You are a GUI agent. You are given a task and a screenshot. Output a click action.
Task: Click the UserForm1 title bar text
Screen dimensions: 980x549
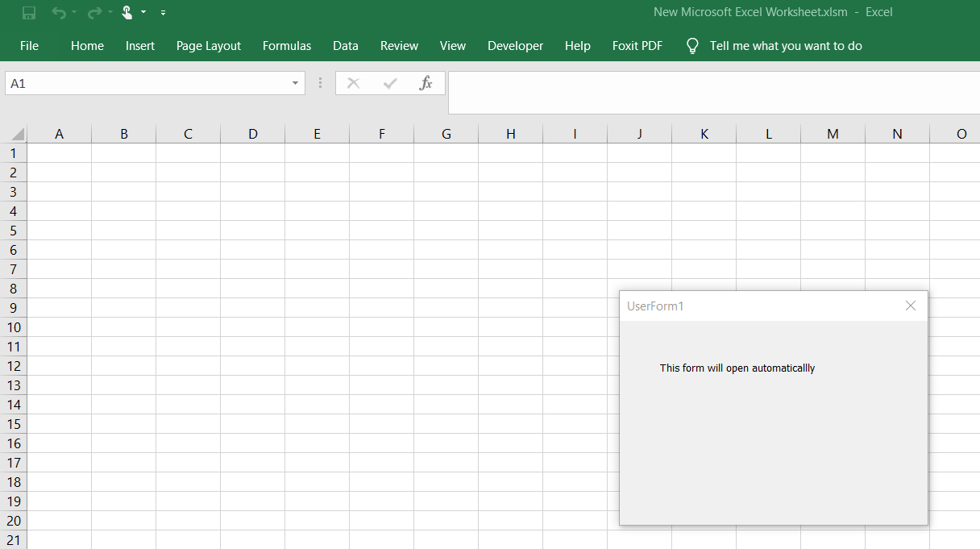point(655,306)
